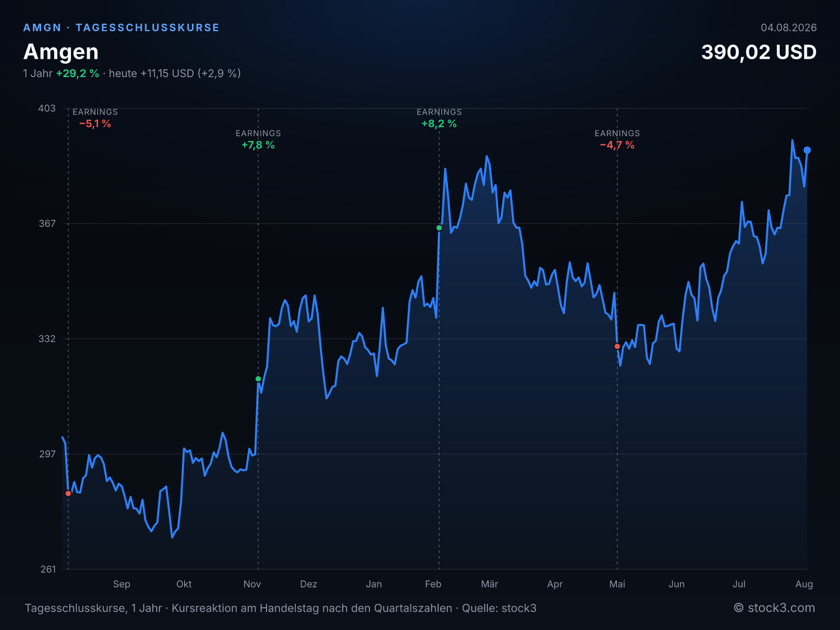
Task: Select the −5,1 % earnings reaction label
Action: click(95, 124)
